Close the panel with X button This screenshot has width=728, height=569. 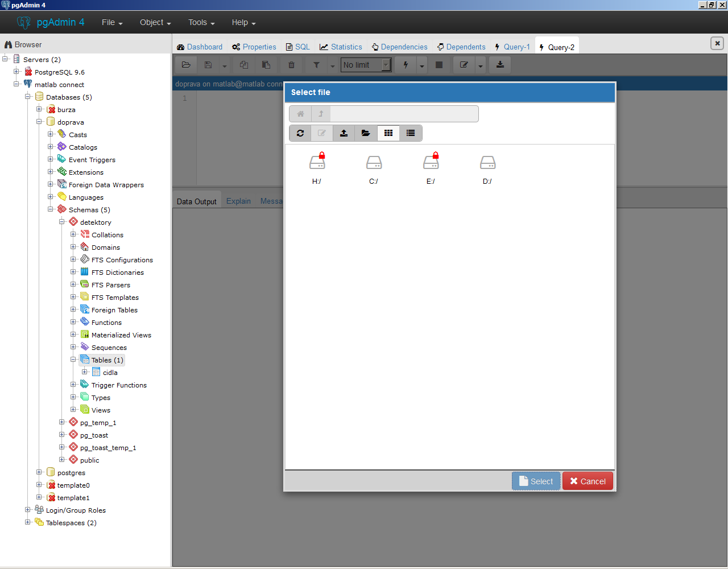pyautogui.click(x=717, y=43)
